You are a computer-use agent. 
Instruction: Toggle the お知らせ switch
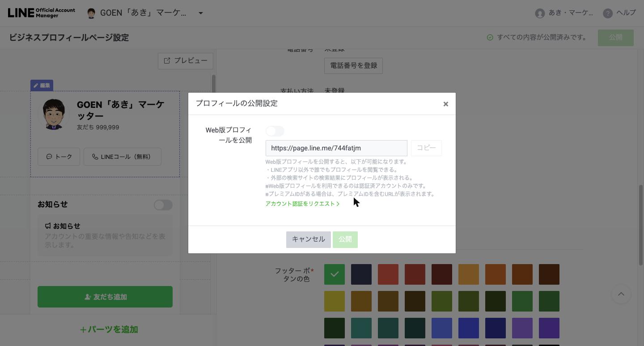(163, 205)
